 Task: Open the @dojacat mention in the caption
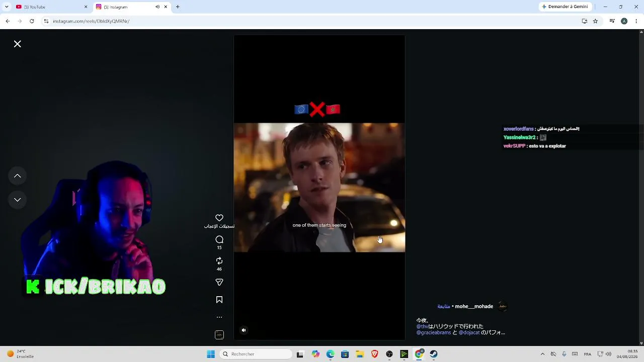point(469,332)
